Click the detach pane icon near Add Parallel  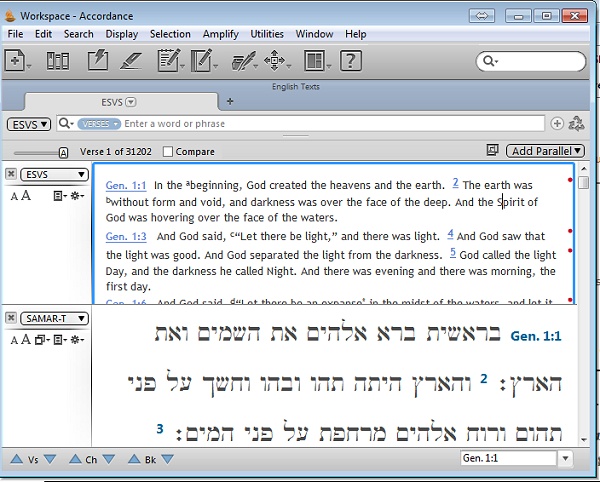click(x=492, y=150)
